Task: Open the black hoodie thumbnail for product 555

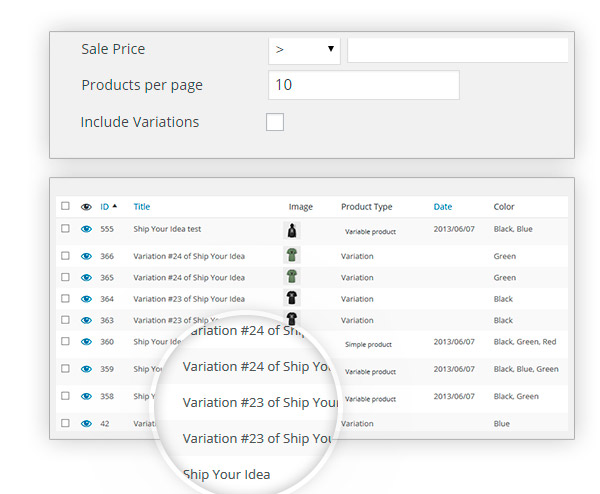Action: pos(292,230)
